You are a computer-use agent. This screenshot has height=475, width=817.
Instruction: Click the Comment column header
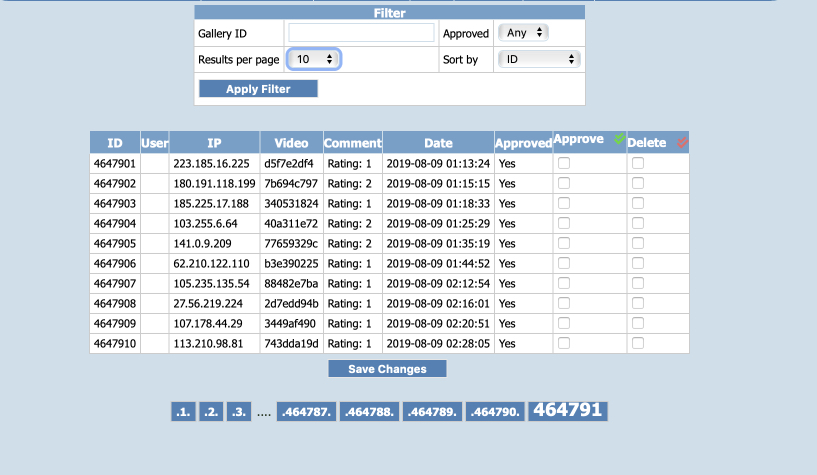pos(353,143)
